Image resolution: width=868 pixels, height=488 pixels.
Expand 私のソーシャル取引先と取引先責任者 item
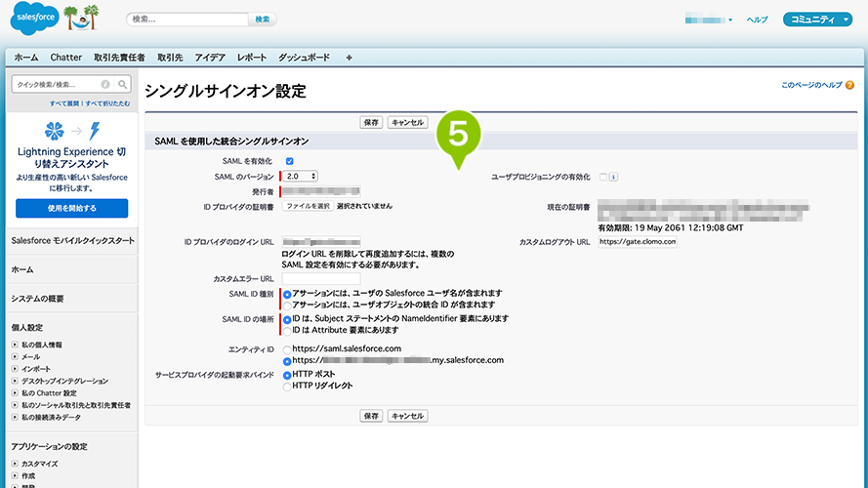point(15,406)
